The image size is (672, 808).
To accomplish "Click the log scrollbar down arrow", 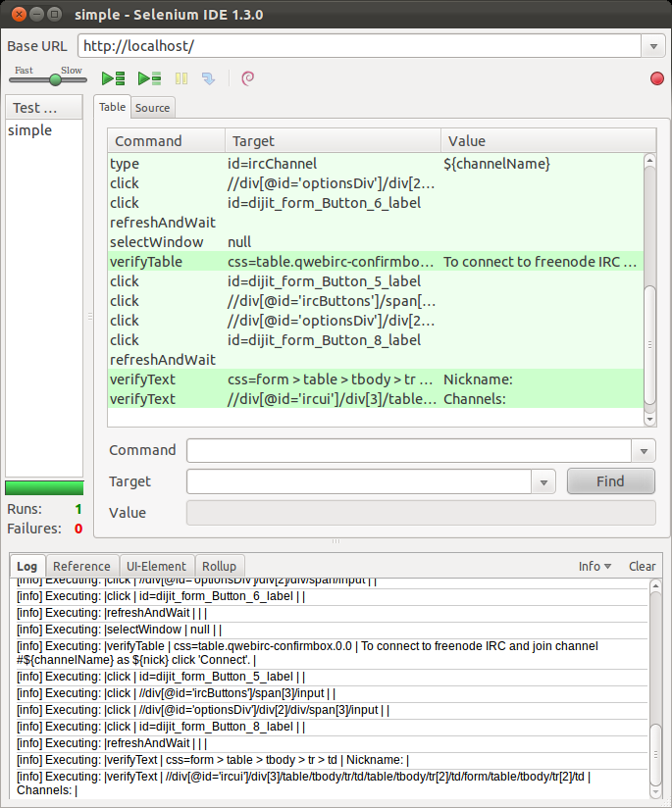I will [x=655, y=792].
